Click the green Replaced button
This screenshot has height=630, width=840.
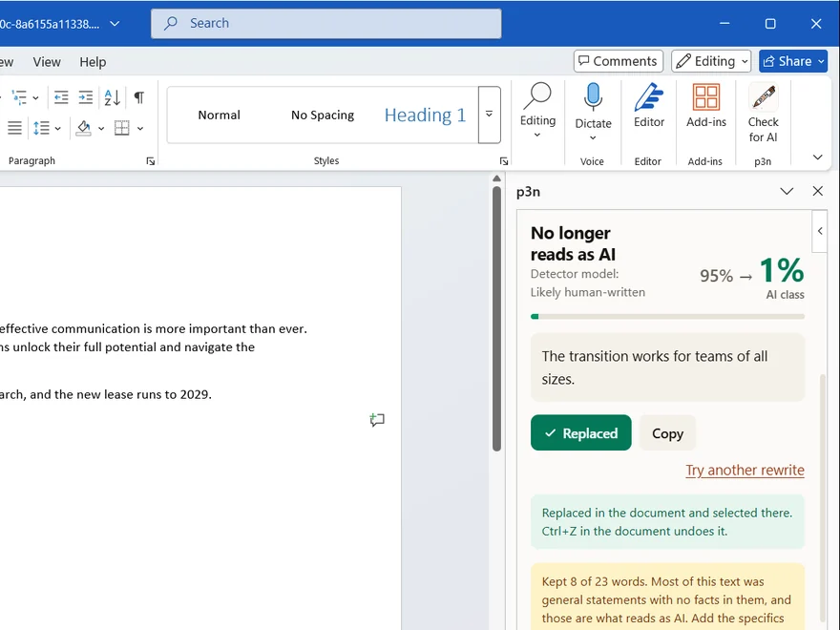tap(580, 432)
